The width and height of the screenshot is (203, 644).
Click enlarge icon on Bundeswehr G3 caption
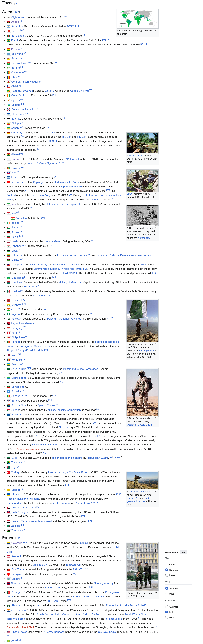point(156,155)
